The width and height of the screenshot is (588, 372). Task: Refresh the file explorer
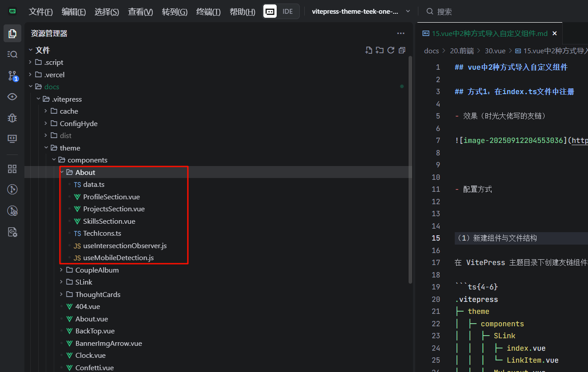pos(391,50)
